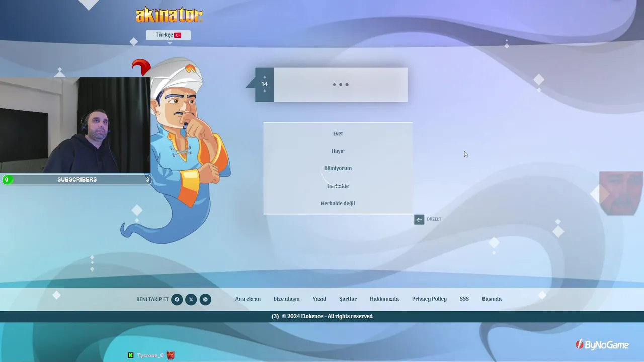Open the Facebook follow icon

tap(177, 300)
